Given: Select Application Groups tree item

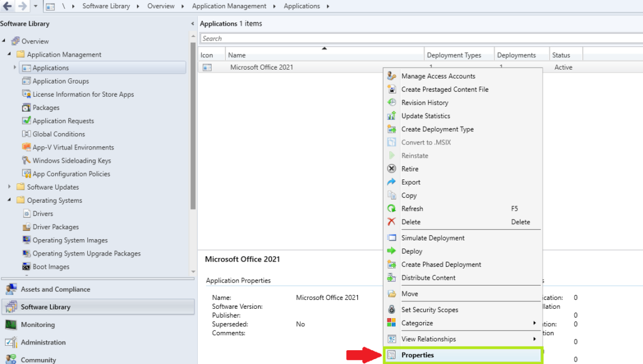Looking at the screenshot, I should click(61, 81).
